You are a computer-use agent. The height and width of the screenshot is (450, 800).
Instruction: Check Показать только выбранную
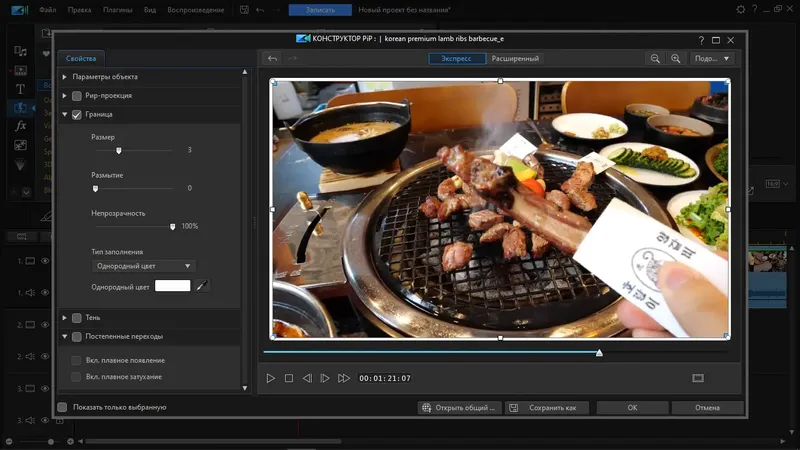click(x=62, y=407)
